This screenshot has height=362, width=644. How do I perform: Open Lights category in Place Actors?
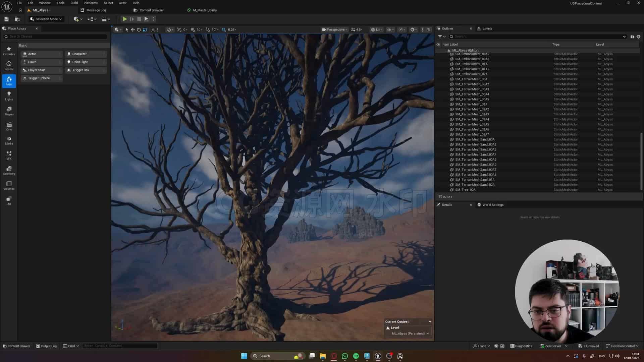(x=9, y=96)
